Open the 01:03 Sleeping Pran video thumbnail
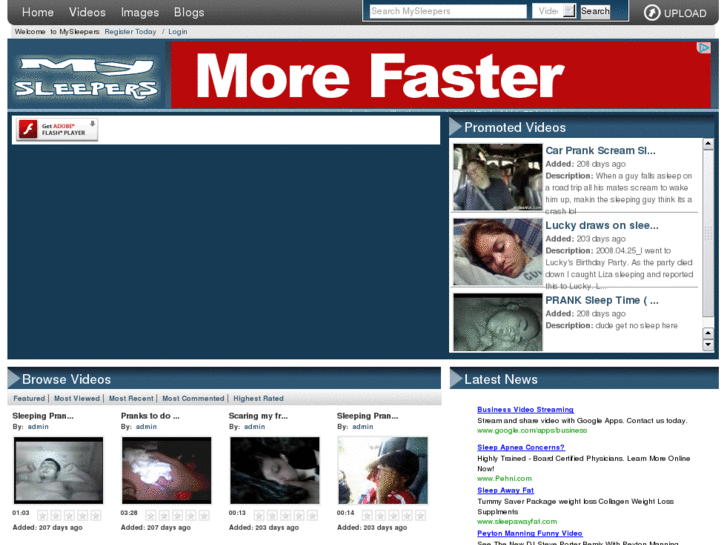This screenshot has width=727, height=545. click(x=58, y=470)
